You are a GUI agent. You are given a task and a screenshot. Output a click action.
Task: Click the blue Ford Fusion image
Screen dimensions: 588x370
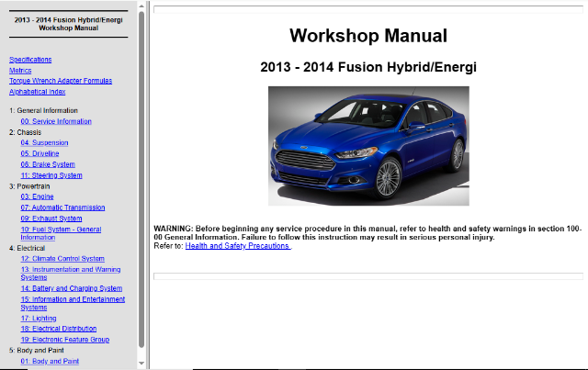(x=368, y=146)
